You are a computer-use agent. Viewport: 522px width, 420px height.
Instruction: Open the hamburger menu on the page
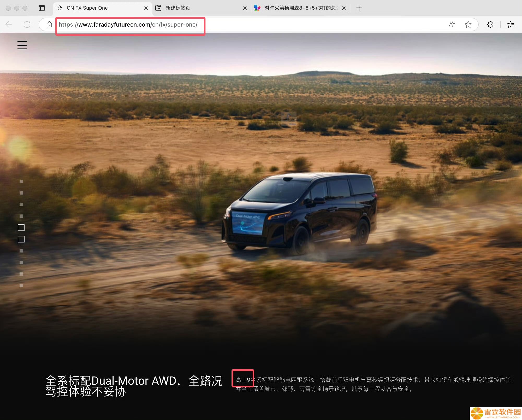tap(22, 45)
